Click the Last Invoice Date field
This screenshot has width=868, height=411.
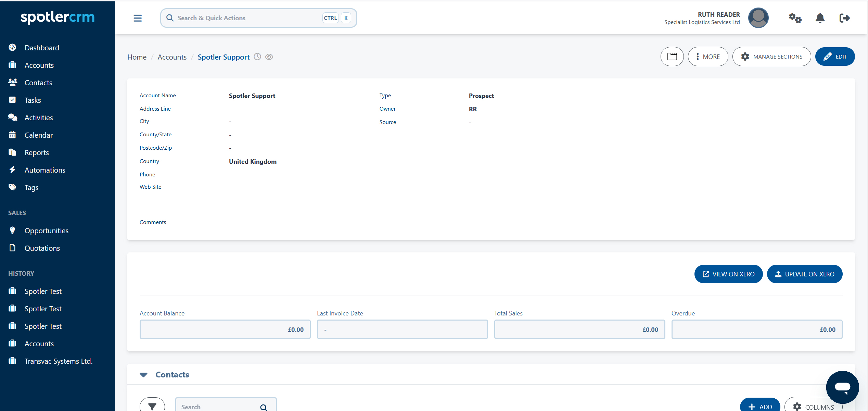402,329
